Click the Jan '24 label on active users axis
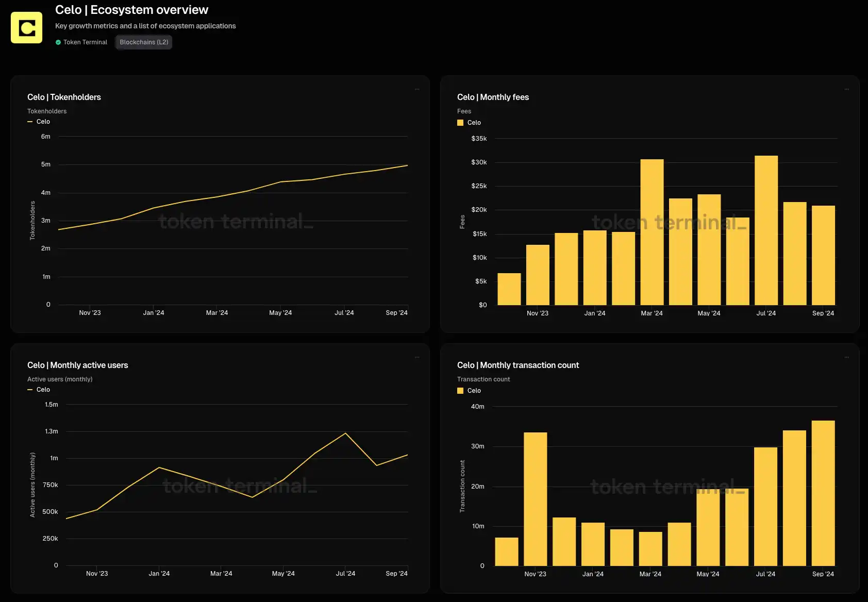Image resolution: width=868 pixels, height=602 pixels. tap(159, 574)
